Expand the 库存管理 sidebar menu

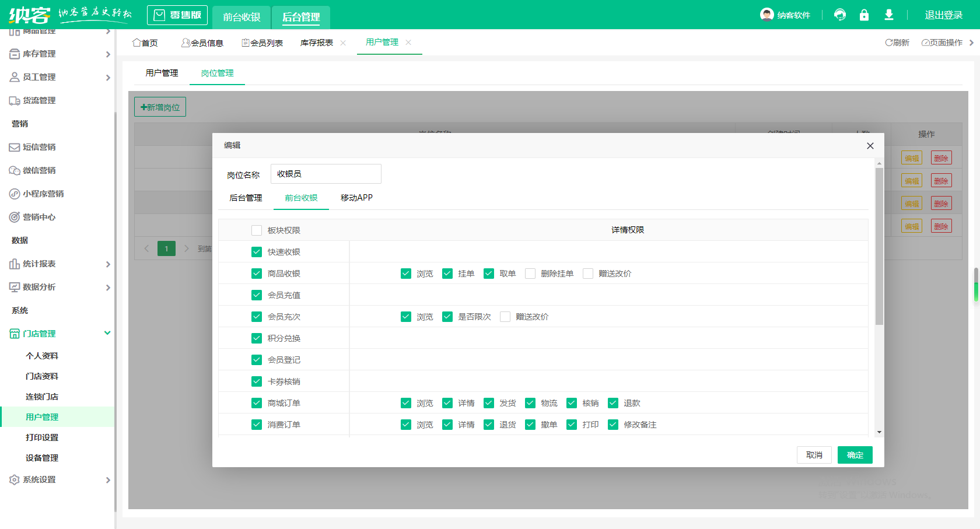pyautogui.click(x=108, y=54)
